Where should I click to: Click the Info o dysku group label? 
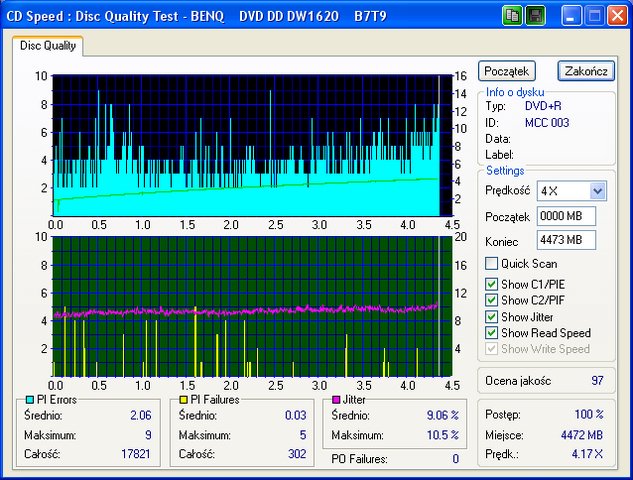[x=515, y=92]
